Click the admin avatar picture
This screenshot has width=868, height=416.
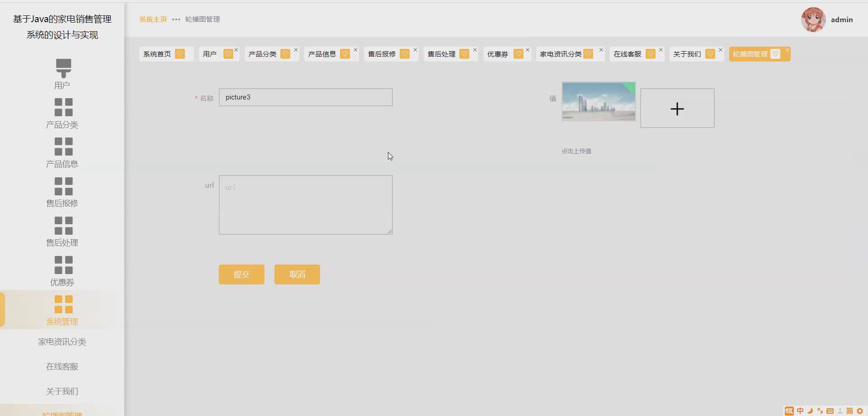tap(813, 19)
